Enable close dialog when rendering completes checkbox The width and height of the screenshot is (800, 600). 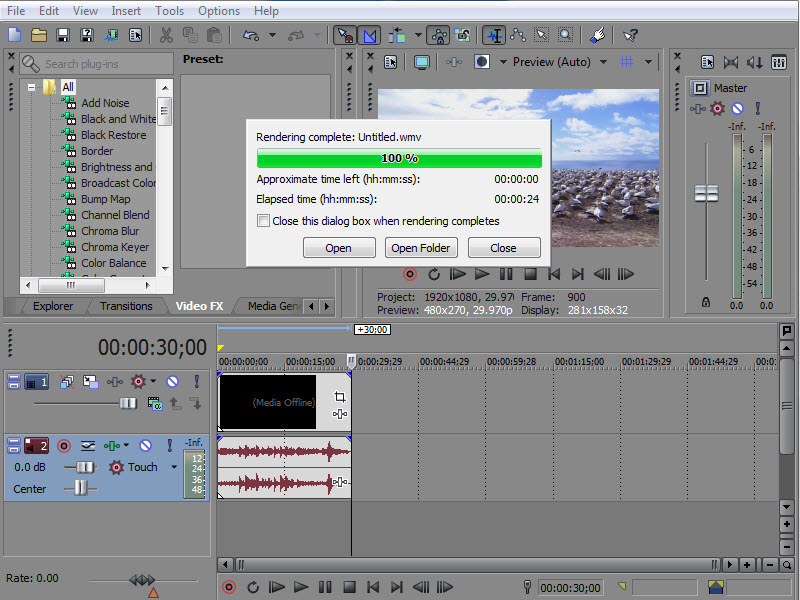(263, 221)
